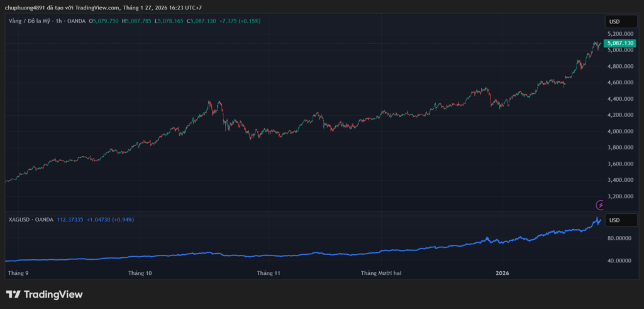Click the gold change value +7.375 (+0.15%)
This screenshot has width=644, height=309.
(240, 21)
